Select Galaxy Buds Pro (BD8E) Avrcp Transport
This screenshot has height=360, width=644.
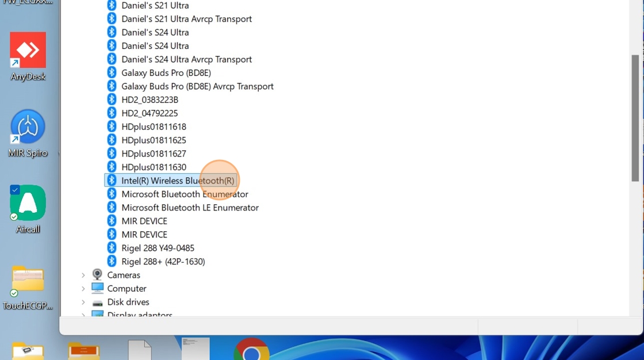click(197, 86)
